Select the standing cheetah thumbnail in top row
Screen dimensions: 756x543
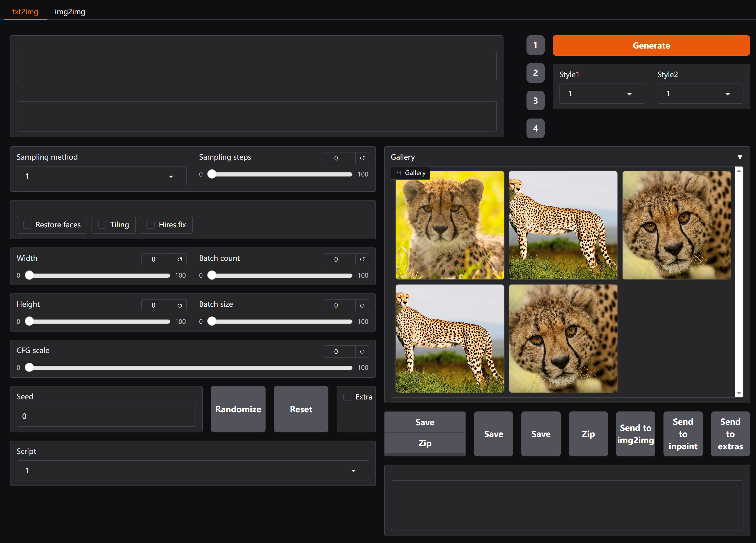pyautogui.click(x=563, y=225)
